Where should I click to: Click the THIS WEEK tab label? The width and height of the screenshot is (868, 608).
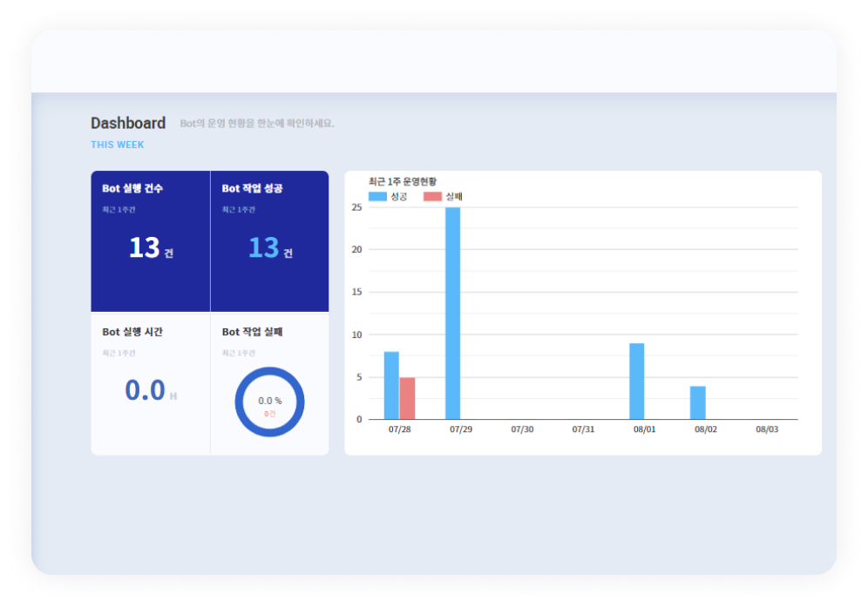(118, 145)
